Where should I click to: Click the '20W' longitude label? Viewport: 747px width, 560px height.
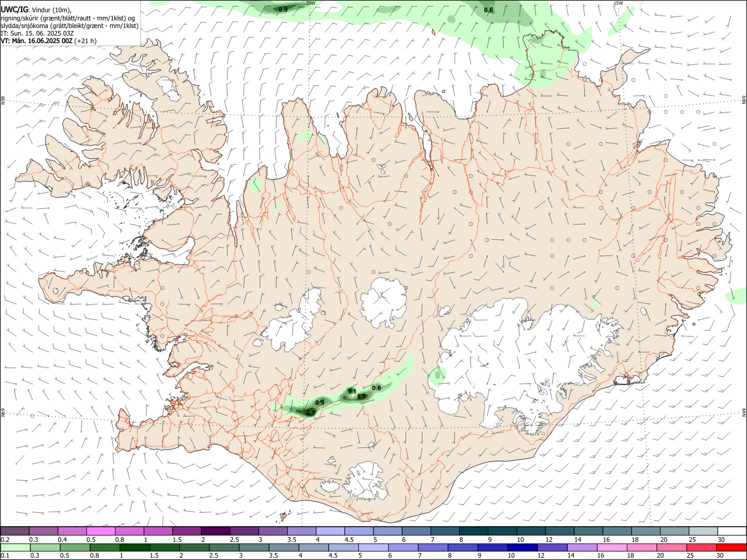(x=310, y=3)
